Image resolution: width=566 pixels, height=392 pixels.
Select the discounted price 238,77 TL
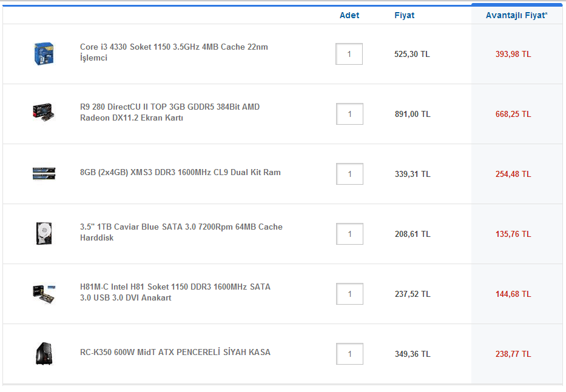pyautogui.click(x=513, y=354)
